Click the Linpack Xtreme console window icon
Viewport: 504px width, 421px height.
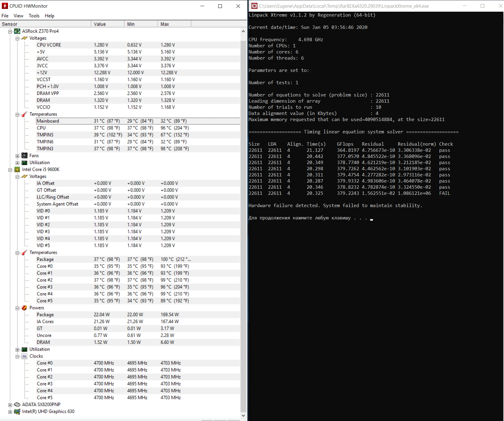(x=254, y=6)
